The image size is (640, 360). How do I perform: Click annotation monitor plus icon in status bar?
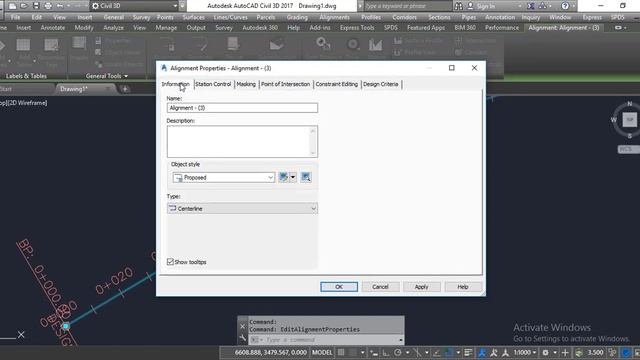pyautogui.click(x=565, y=352)
